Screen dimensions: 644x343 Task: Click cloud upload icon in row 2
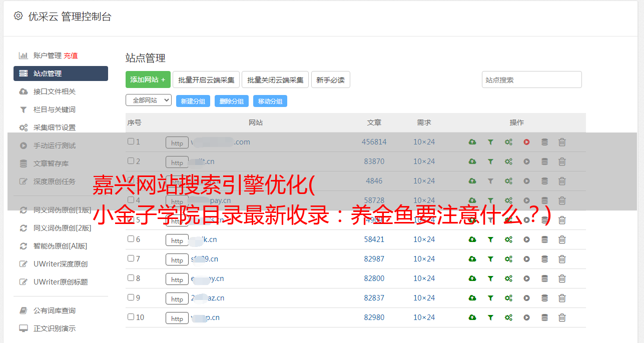click(472, 161)
